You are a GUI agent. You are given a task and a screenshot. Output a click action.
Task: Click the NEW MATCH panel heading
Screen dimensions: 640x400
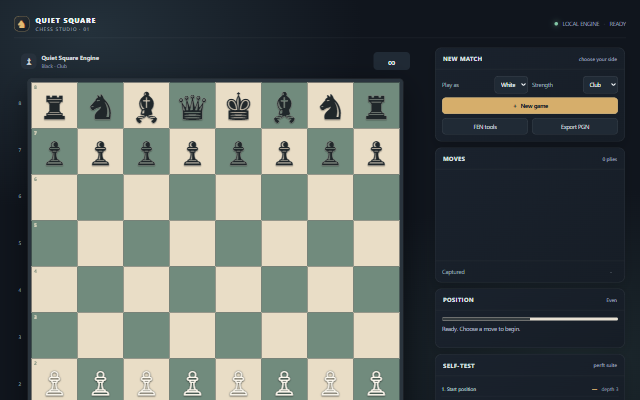point(462,59)
